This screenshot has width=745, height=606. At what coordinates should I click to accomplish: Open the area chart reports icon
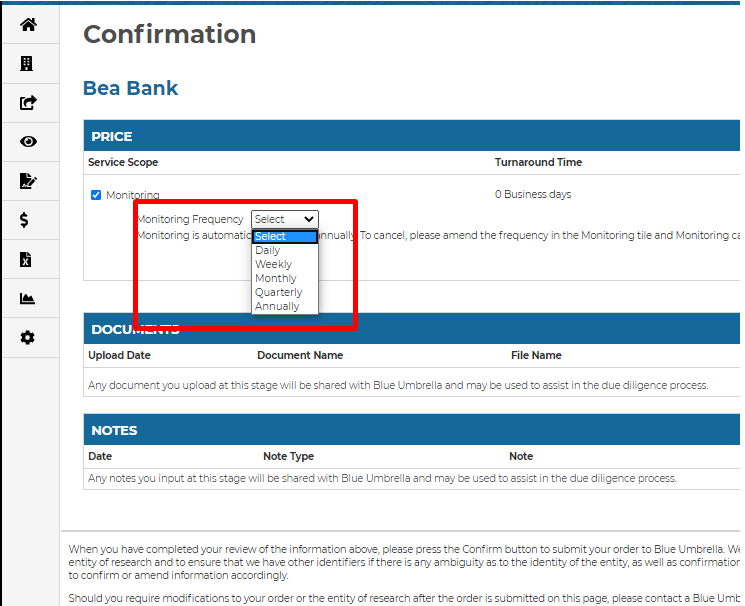point(28,299)
